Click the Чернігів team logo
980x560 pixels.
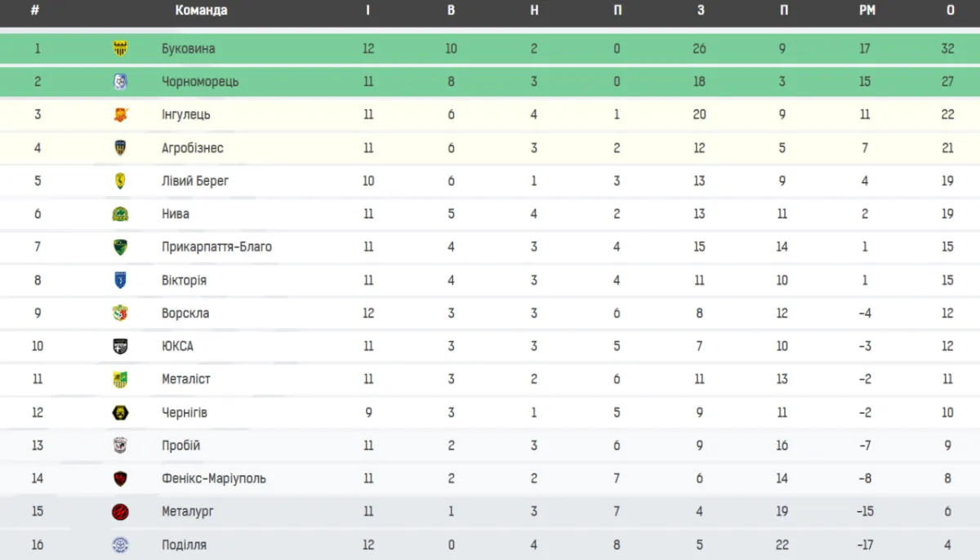120,412
